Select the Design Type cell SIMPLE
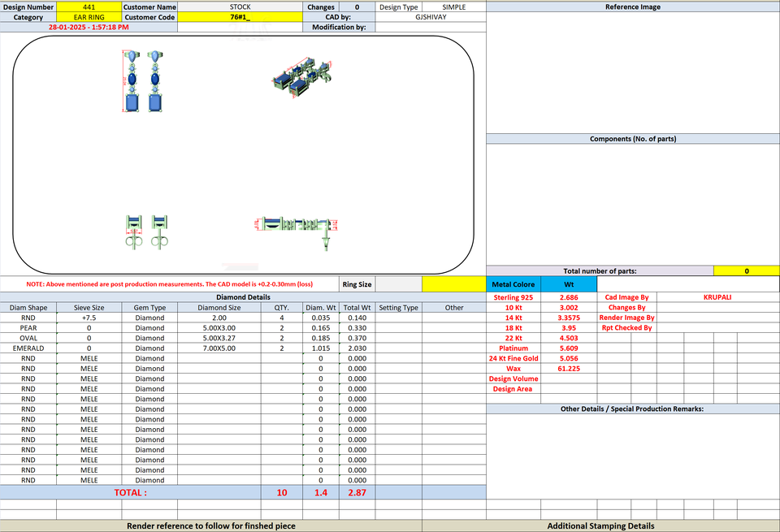This screenshot has width=780, height=532. tap(453, 7)
